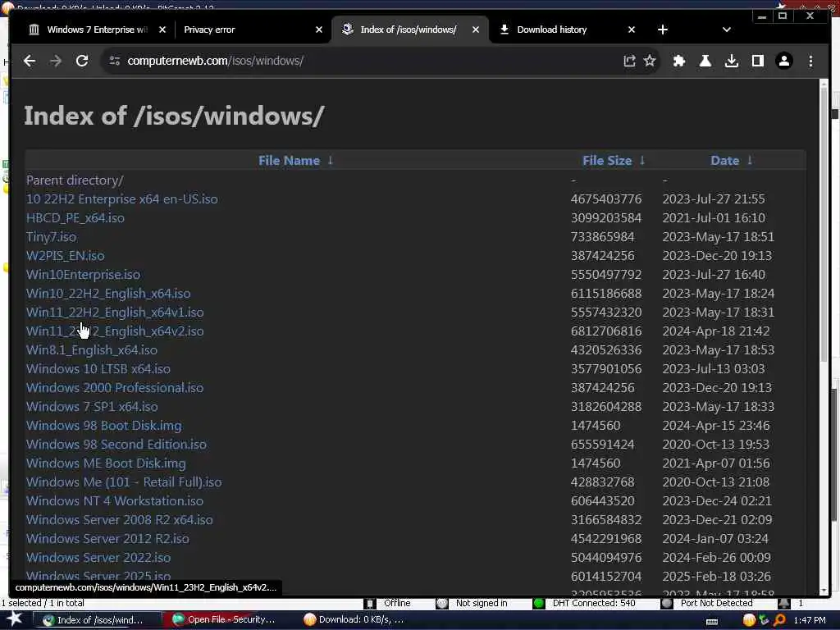Open Tiny7.iso link
This screenshot has width=840, height=630.
52,237
